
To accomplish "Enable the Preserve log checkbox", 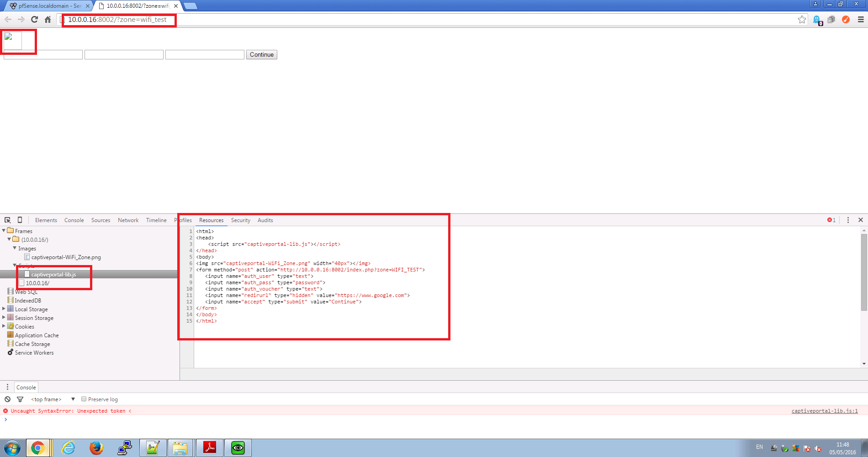I will pyautogui.click(x=84, y=399).
